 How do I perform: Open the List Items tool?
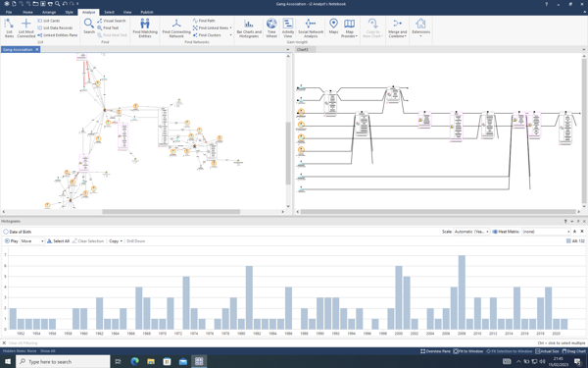click(9, 27)
